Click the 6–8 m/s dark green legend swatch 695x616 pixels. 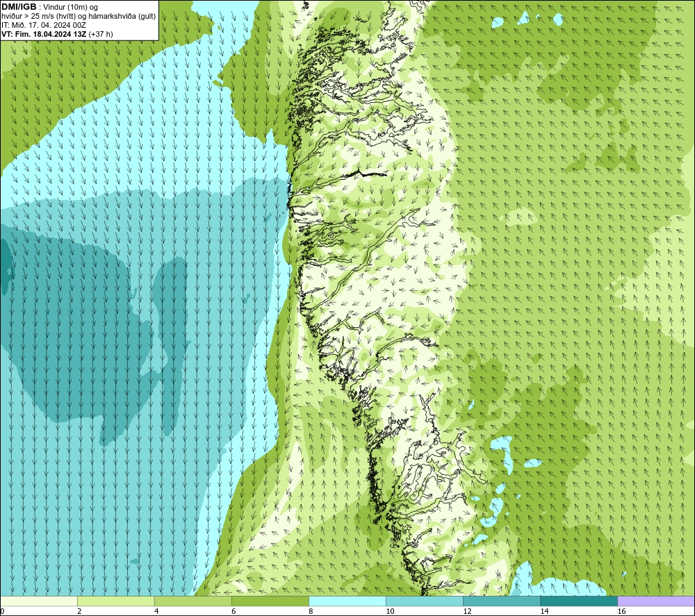pos(270,601)
